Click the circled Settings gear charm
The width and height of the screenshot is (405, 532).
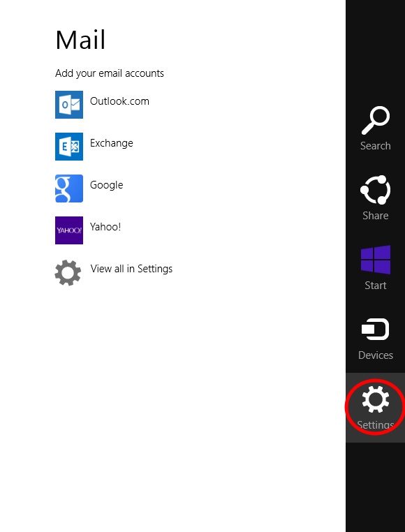(376, 399)
